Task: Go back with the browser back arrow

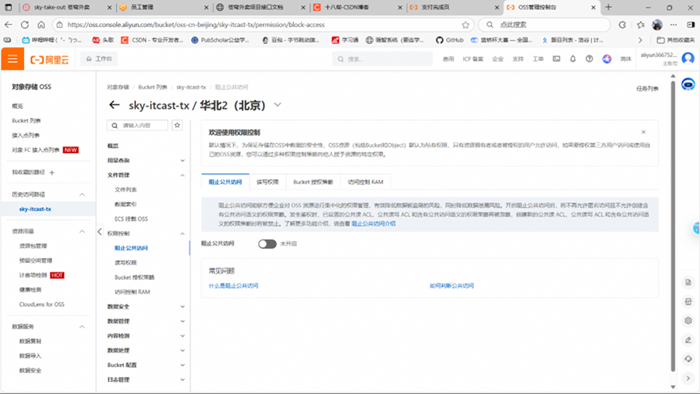Action: pos(8,25)
